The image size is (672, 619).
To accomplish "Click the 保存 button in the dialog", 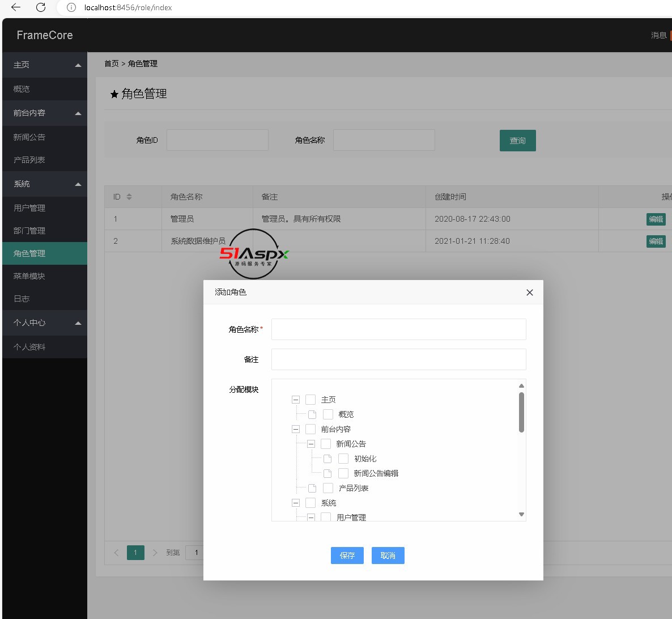I will tap(347, 556).
